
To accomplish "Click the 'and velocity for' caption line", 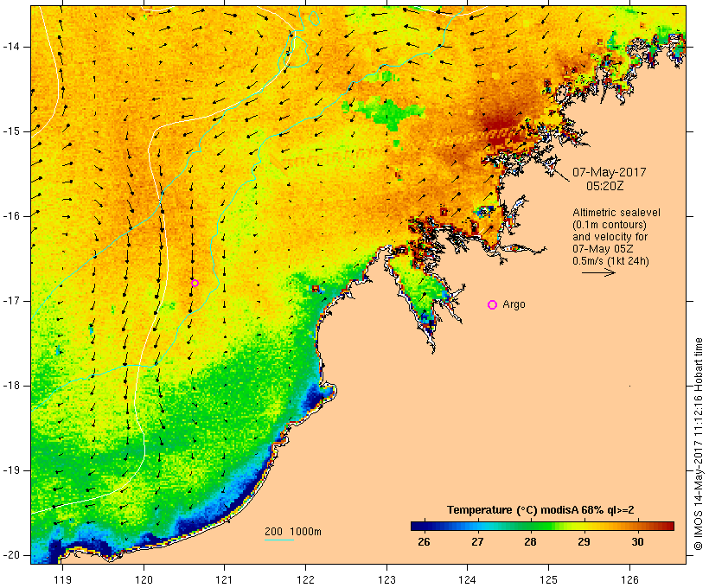I will click(x=610, y=237).
